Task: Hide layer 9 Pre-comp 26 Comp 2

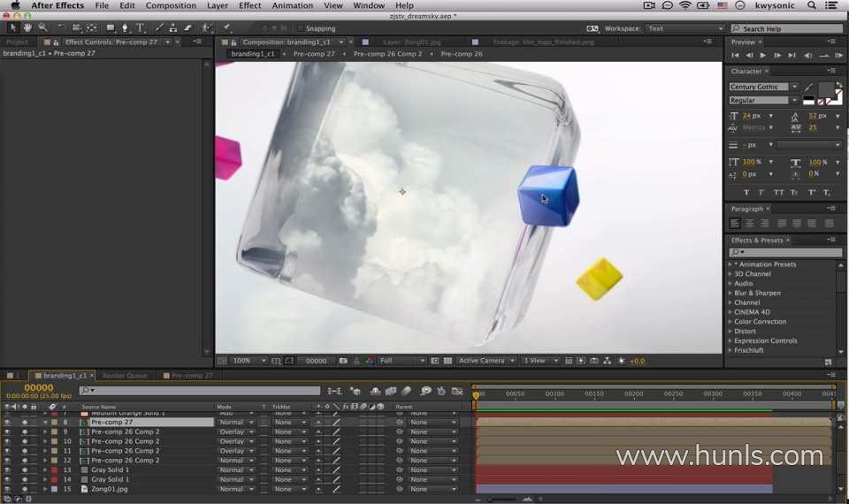Action: (x=7, y=432)
